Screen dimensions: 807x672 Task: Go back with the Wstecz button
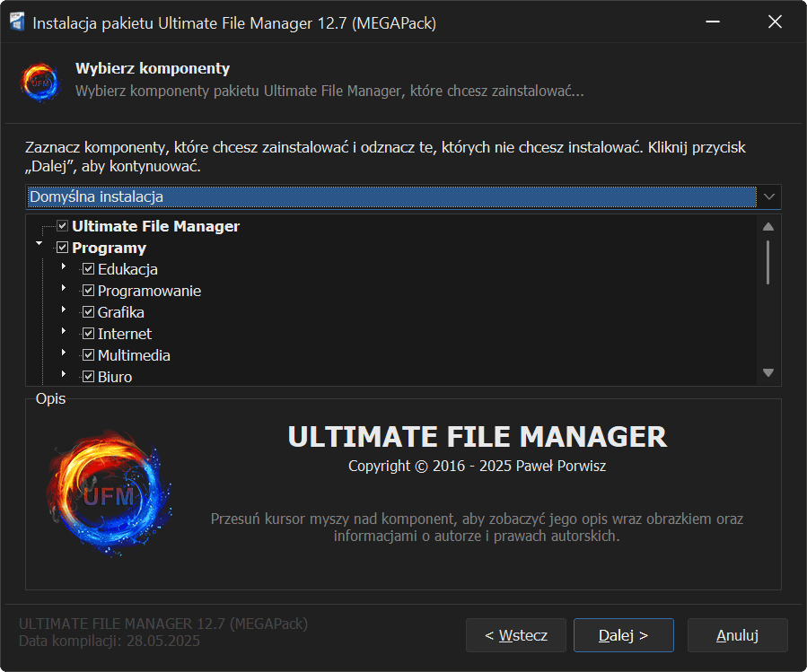pyautogui.click(x=515, y=635)
